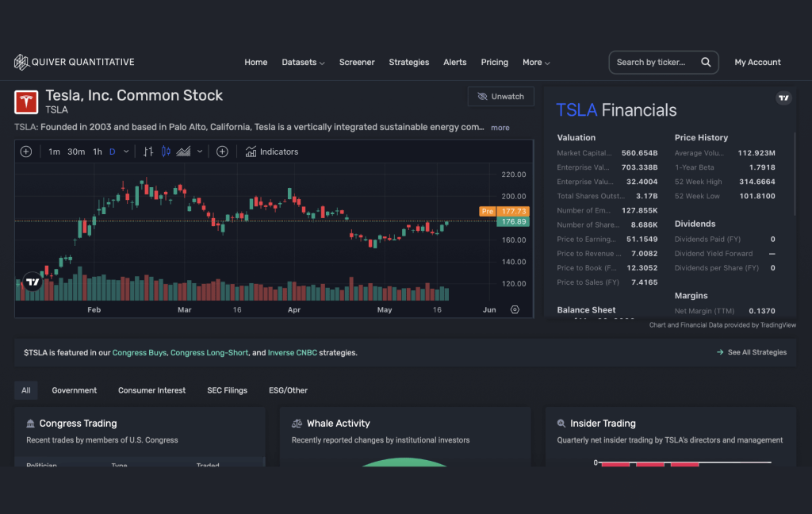
Task: Click the 1-Year Beta value 1.7918
Action: (762, 167)
